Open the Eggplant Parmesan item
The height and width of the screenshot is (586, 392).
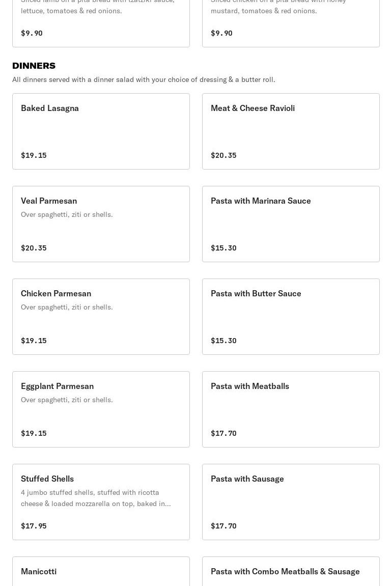coord(101,409)
